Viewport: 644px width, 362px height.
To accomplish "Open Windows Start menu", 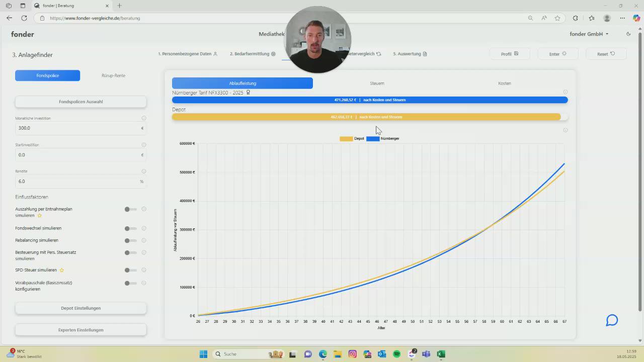I will tap(203, 354).
